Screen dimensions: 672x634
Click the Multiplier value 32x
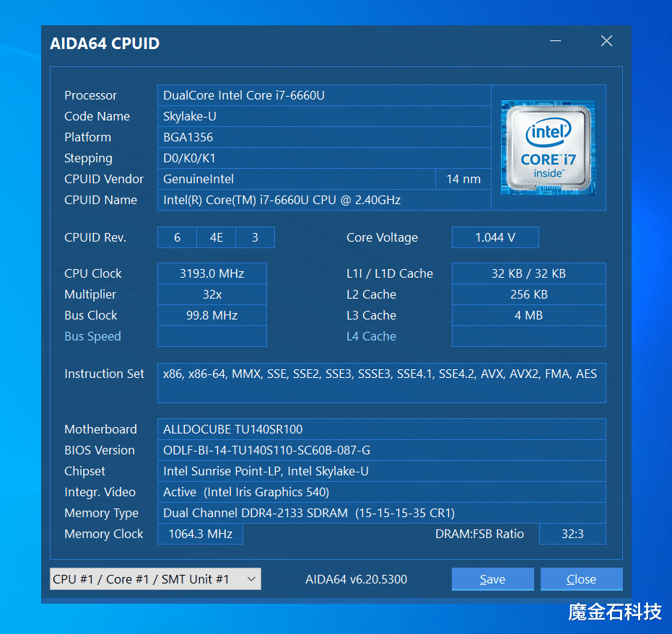[212, 294]
